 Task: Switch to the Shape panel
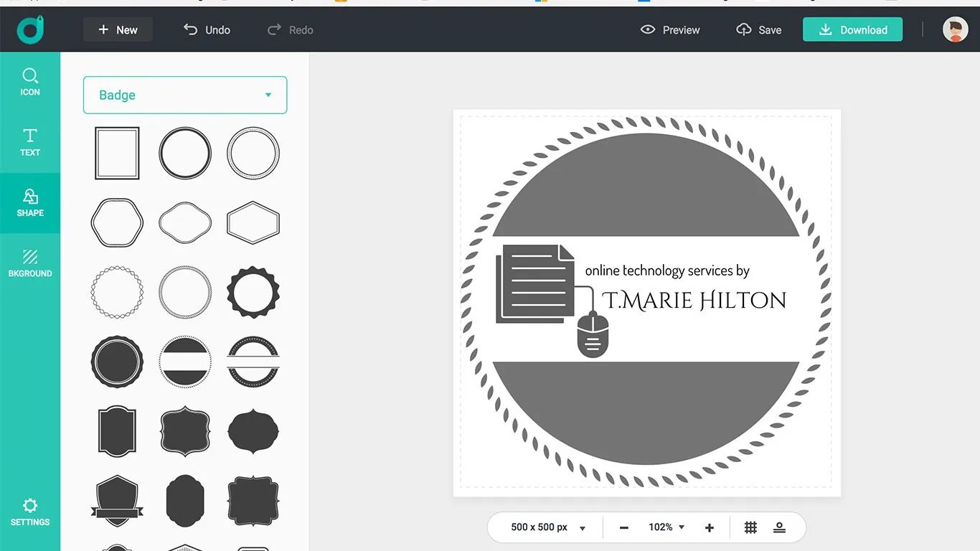coord(30,203)
